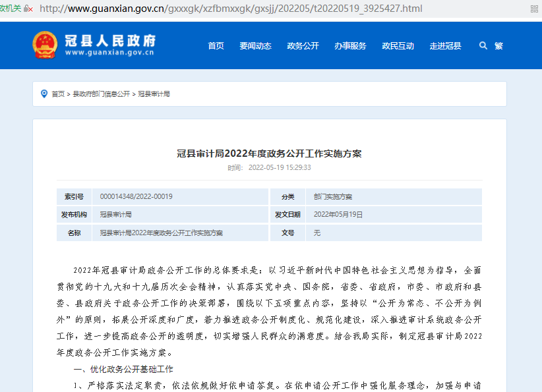The image size is (542, 392).
Task: Click the location pin icon in breadcrumb
Action: coord(44,94)
